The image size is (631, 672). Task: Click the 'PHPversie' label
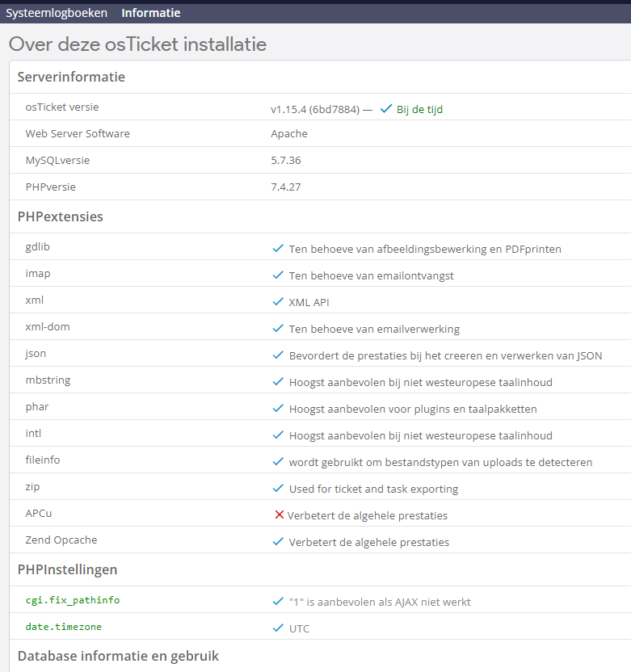point(51,187)
